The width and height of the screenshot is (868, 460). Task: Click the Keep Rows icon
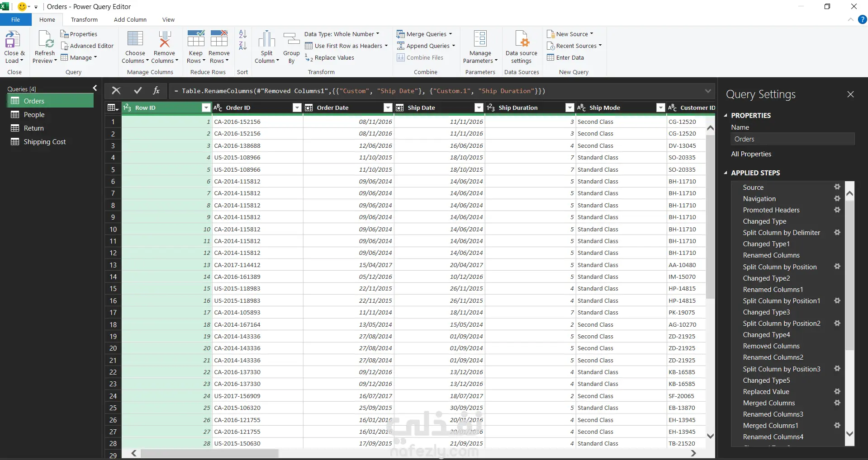196,39
